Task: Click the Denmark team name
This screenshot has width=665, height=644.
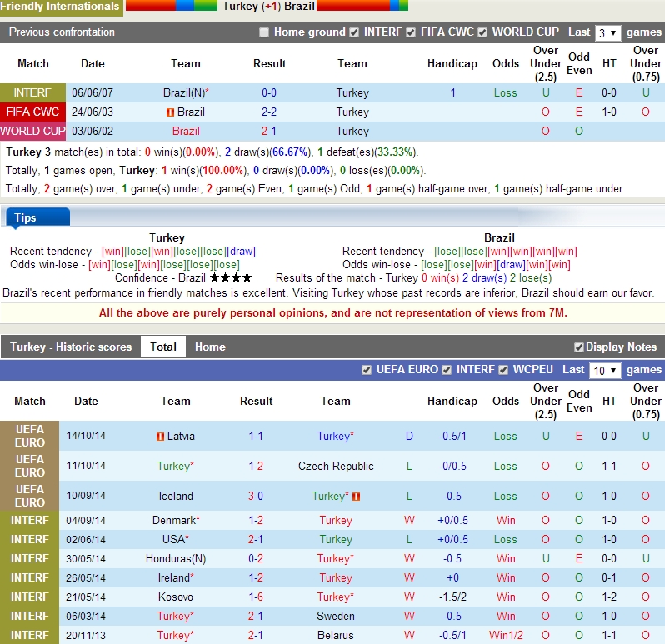Action: click(176, 520)
